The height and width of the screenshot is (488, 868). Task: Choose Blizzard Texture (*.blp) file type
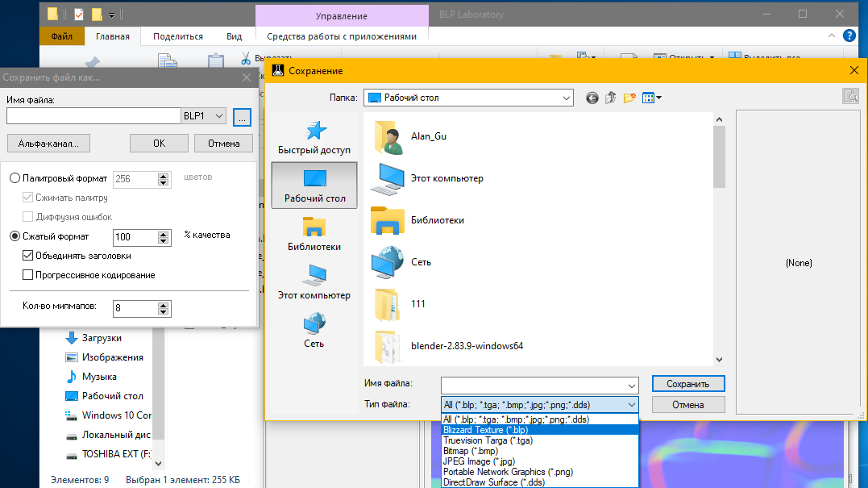[x=540, y=430]
